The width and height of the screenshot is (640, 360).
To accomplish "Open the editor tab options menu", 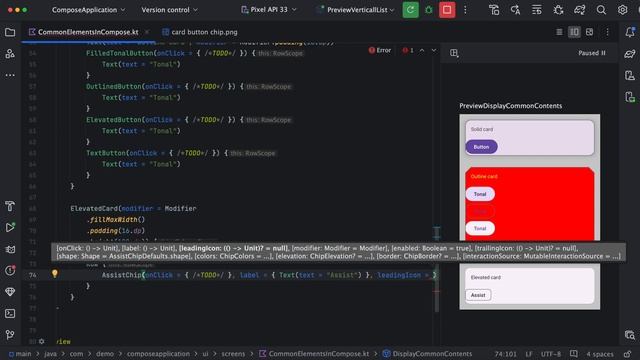I will [607, 32].
